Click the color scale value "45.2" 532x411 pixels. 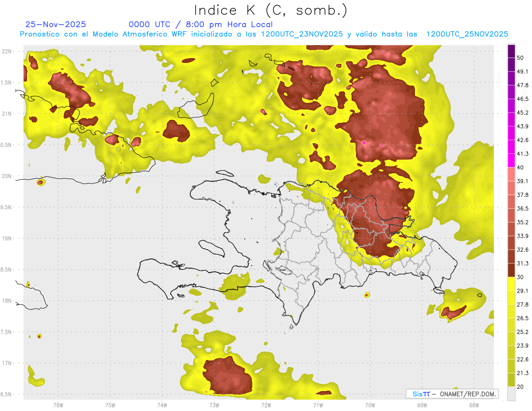click(522, 113)
